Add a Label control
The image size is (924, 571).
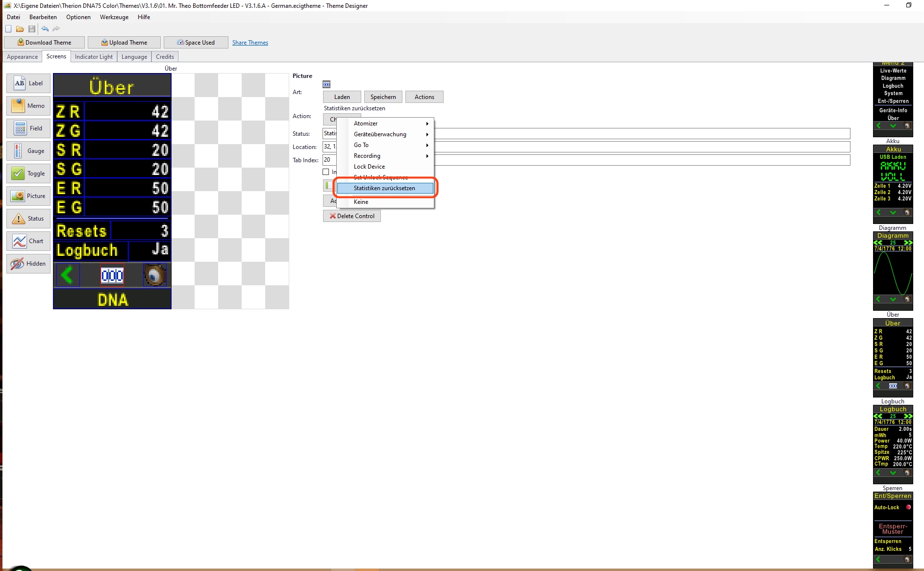coord(28,83)
